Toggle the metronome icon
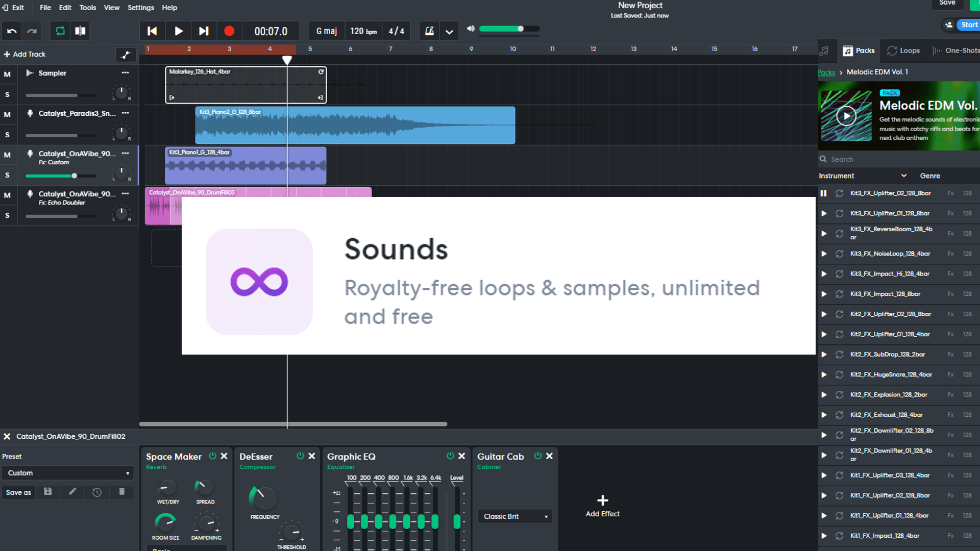The height and width of the screenshot is (551, 980). click(430, 31)
